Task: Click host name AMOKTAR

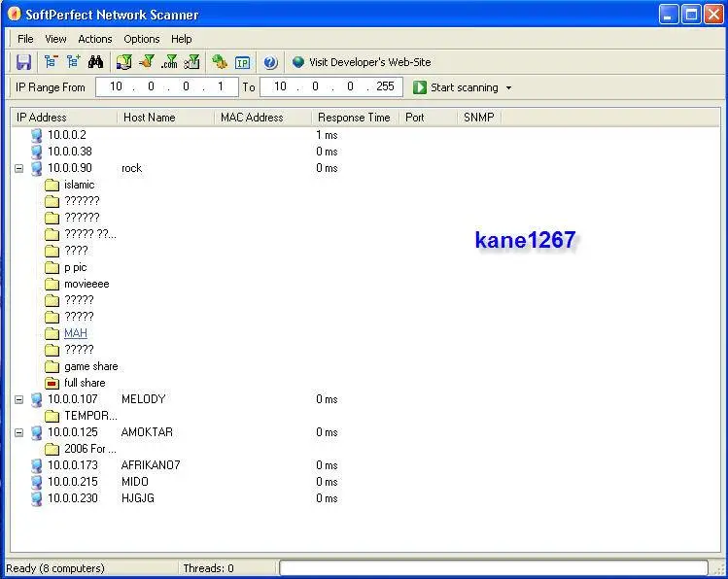Action: click(147, 432)
